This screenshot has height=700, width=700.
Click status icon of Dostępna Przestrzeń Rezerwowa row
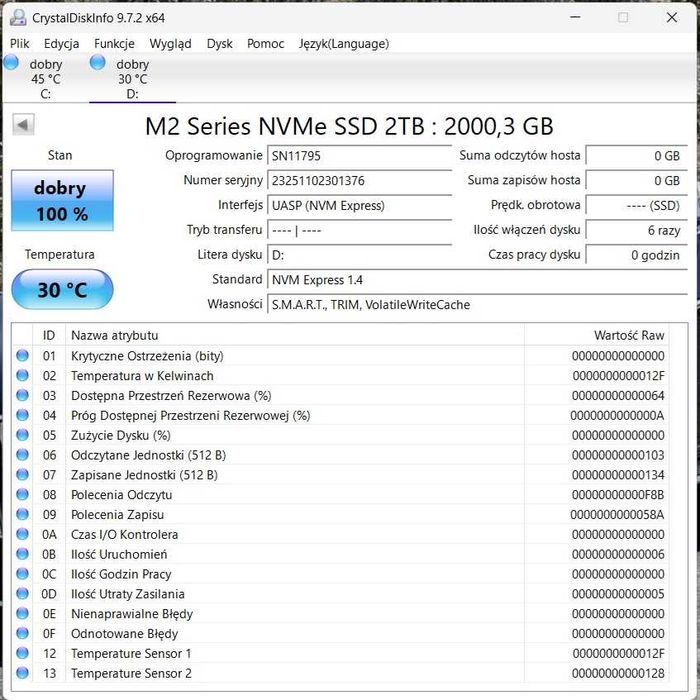(22, 395)
